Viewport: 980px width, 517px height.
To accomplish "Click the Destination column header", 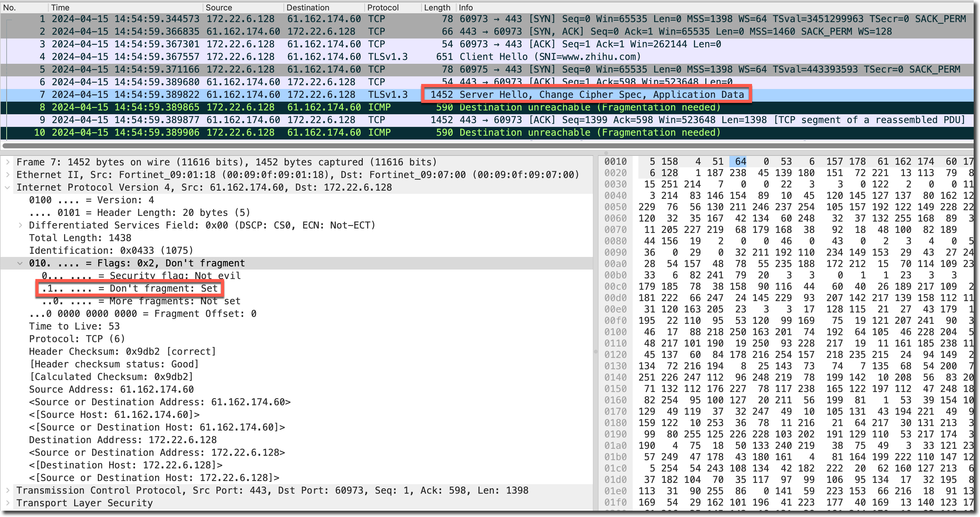I will coord(324,8).
